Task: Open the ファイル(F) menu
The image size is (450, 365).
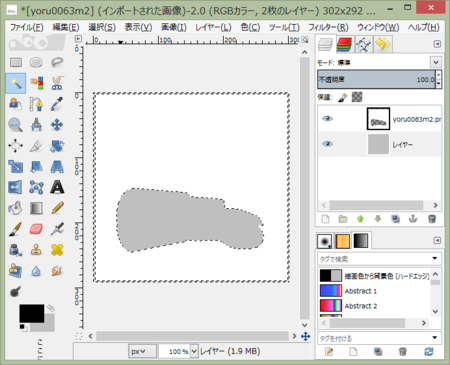Action: tap(27, 27)
